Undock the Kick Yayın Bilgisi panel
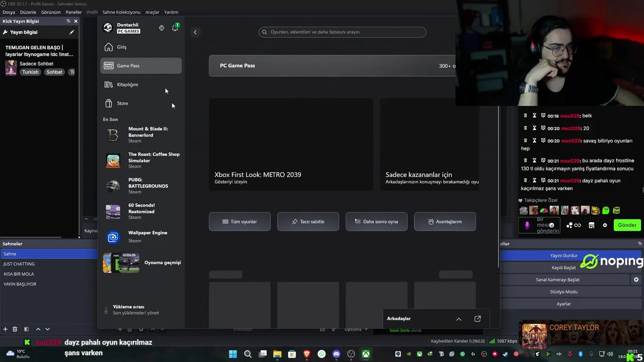This screenshot has width=644, height=362. tap(68, 21)
